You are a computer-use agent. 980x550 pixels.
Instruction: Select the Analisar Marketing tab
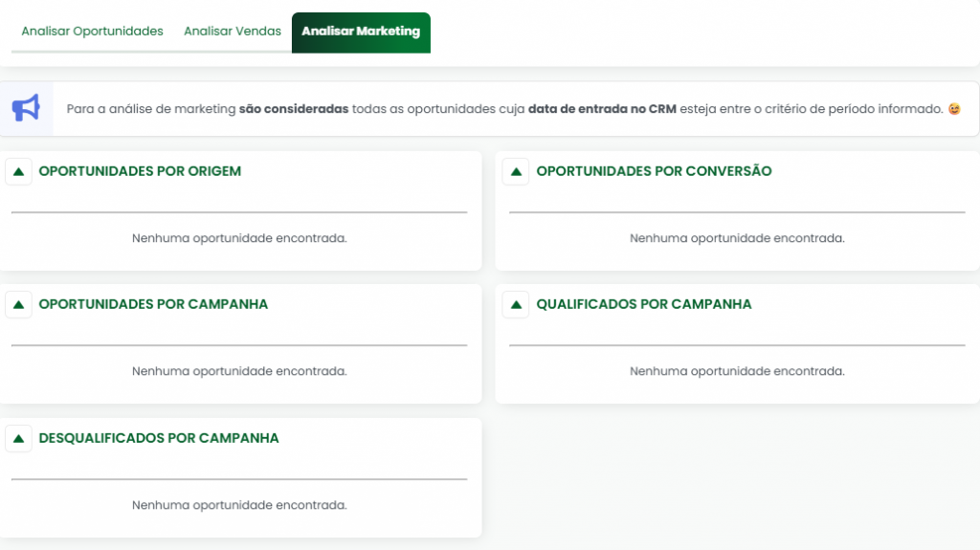point(361,32)
